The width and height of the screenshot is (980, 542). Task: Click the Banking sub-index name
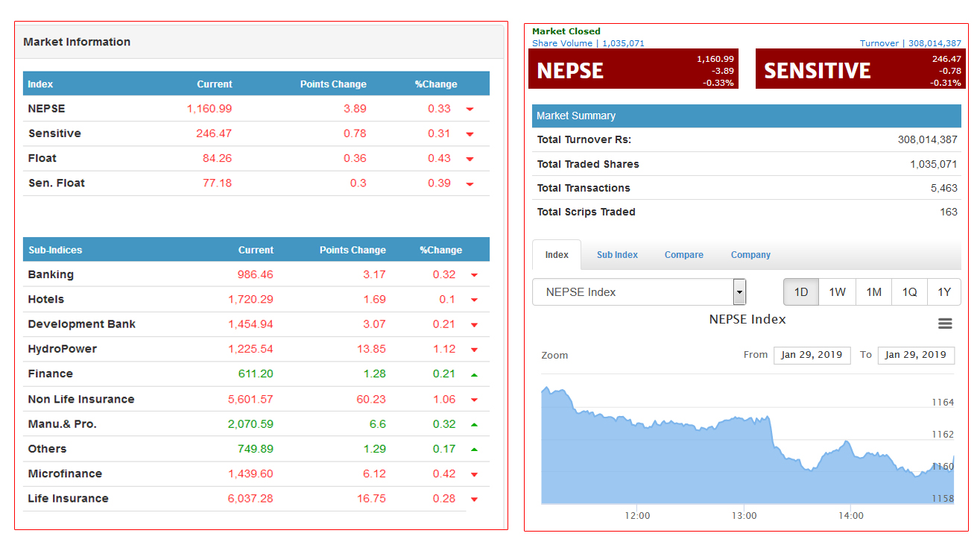51,274
